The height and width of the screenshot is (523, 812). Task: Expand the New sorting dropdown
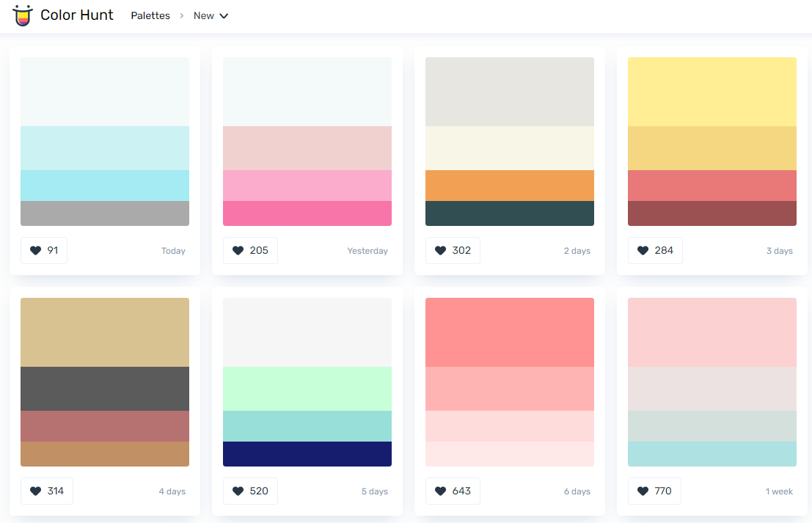pos(211,15)
